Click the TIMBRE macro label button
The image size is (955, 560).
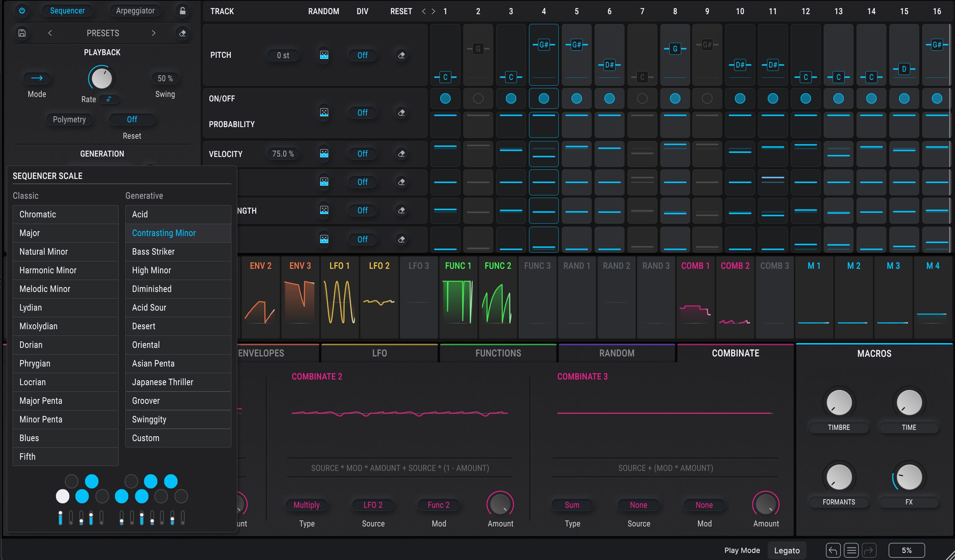click(838, 427)
